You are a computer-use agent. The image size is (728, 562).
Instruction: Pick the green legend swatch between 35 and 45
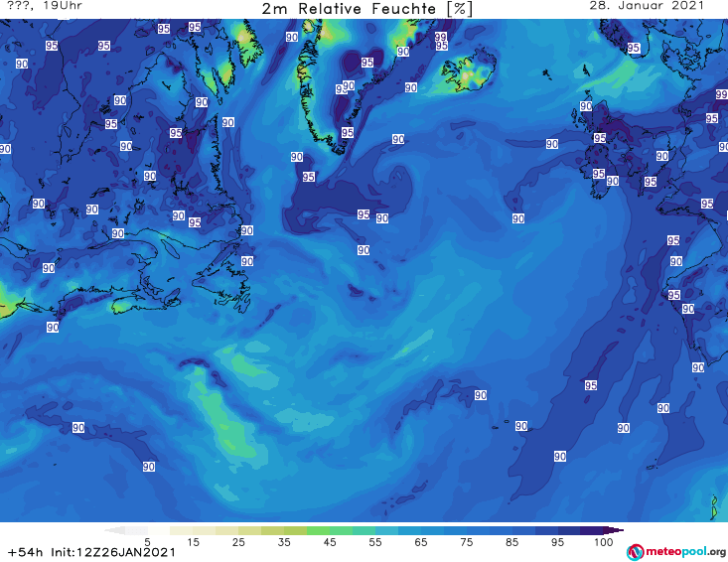pos(318,530)
